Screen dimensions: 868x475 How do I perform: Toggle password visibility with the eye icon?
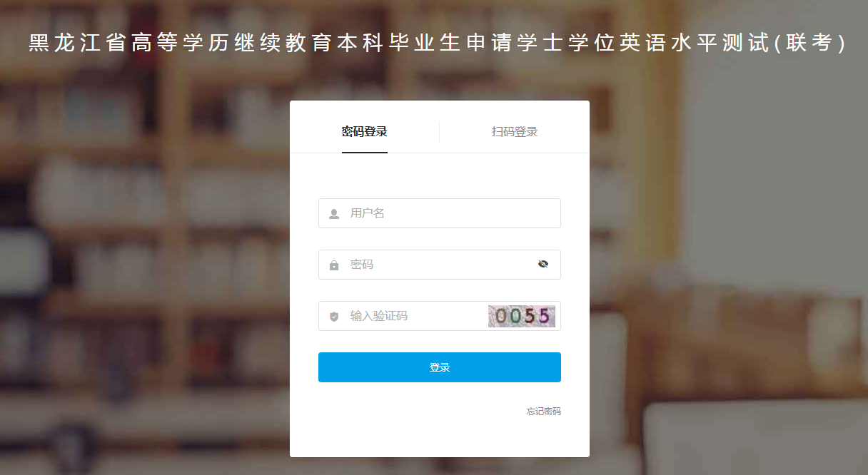[543, 265]
